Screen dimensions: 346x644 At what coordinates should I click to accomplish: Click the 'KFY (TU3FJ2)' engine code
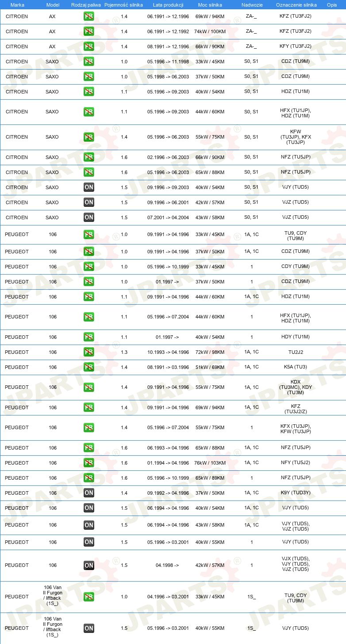click(296, 47)
